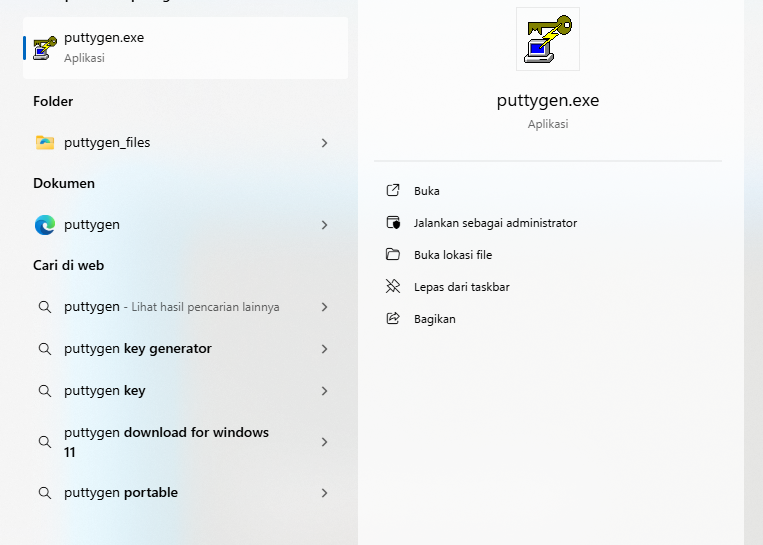Click the unpin Lepas dari taskbar icon
Screen dimensions: 763x545
pyautogui.click(x=393, y=287)
